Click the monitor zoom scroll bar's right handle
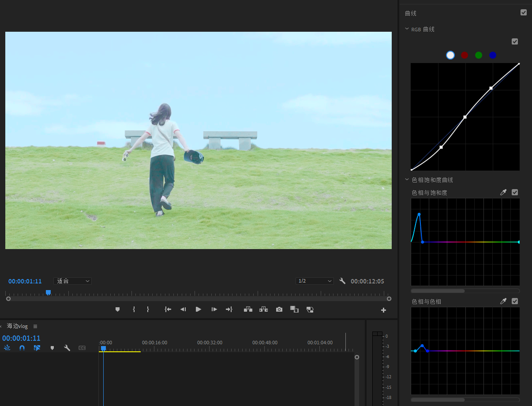The image size is (532, 406). [389, 299]
